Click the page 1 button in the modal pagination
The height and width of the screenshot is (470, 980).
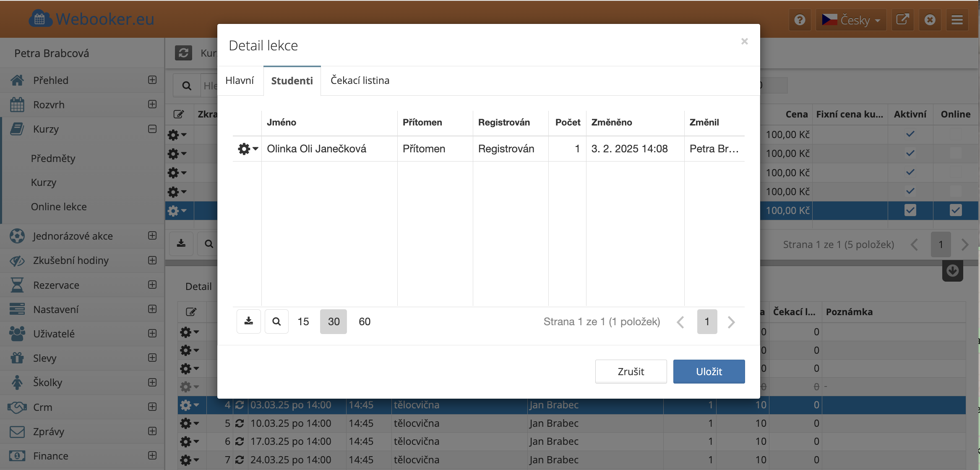tap(707, 321)
